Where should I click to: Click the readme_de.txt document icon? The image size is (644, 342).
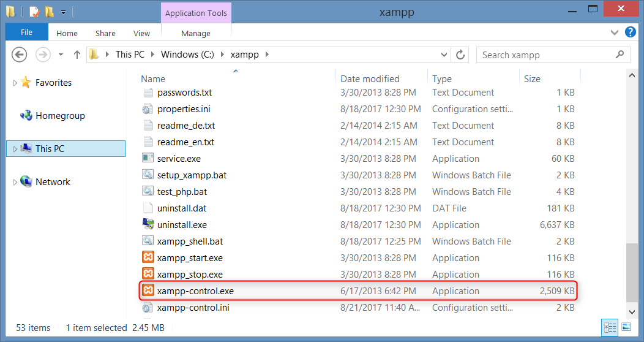tap(148, 126)
